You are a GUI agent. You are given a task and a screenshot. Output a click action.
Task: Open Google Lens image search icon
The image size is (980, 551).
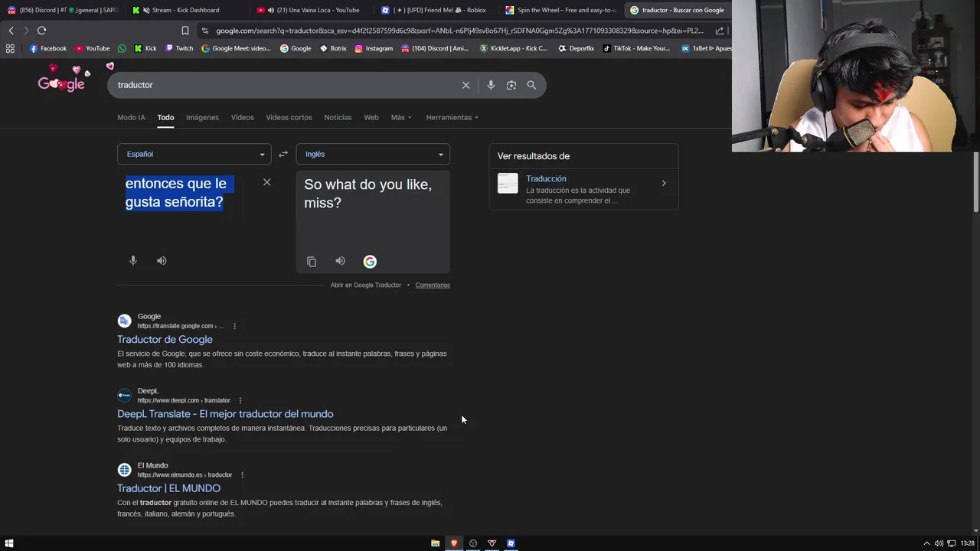[511, 85]
